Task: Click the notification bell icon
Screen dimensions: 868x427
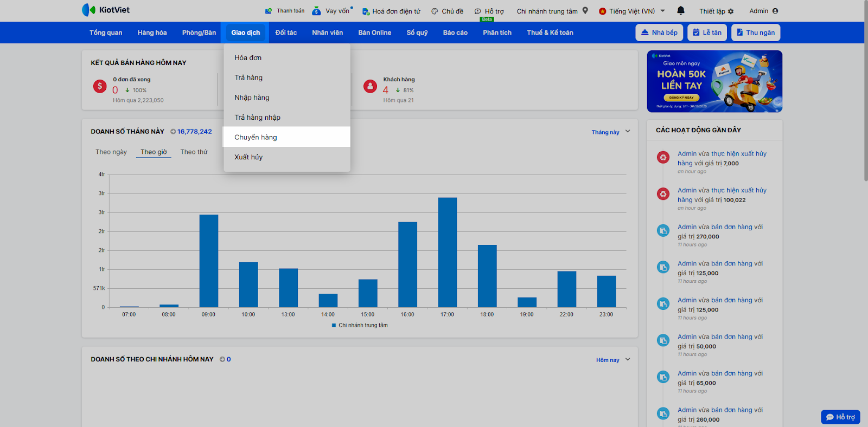Action: [x=681, y=10]
